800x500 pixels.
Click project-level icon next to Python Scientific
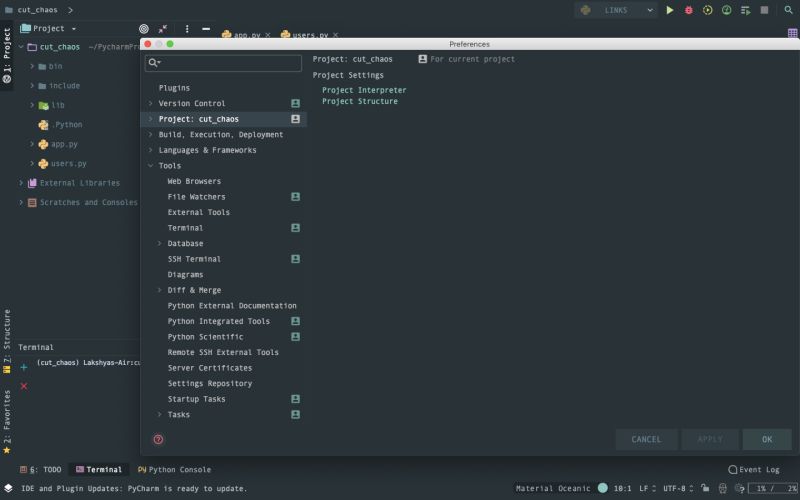[x=295, y=337]
